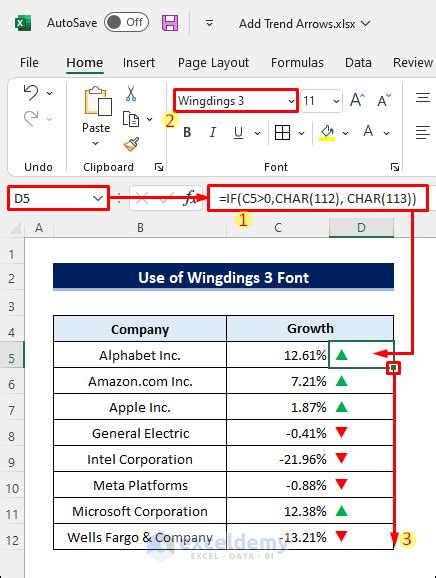
Task: Toggle Italic formatting
Action: point(213,132)
